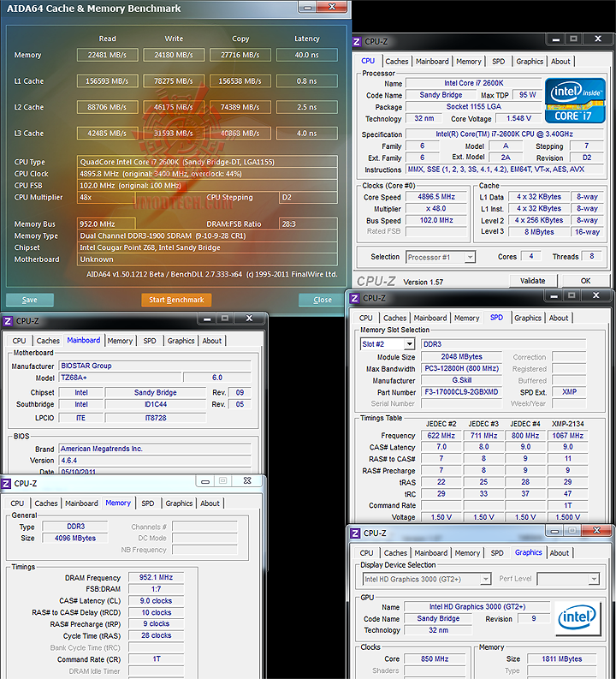Select Graphics tab in SPD CPU-Z window
Viewport: 616px width, 679px height.
528,319
